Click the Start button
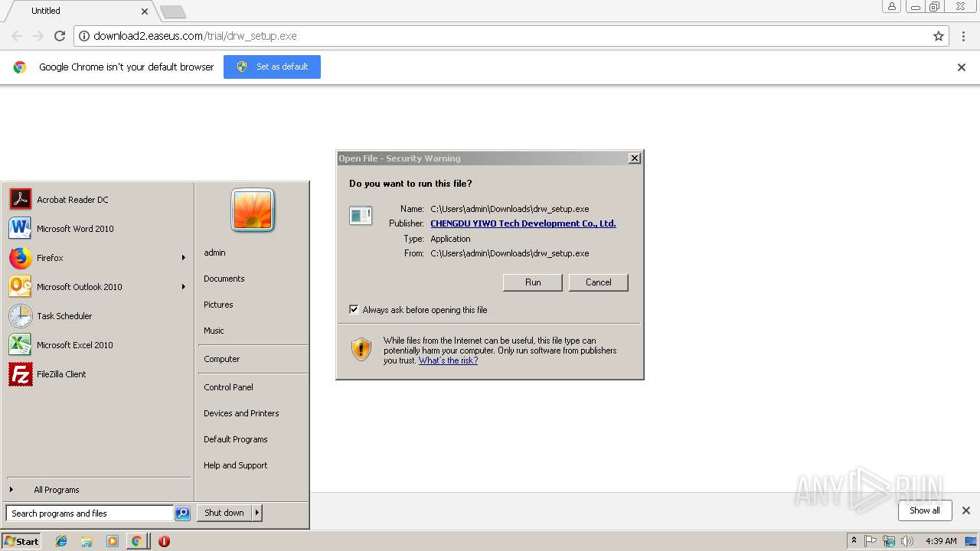 [21, 541]
